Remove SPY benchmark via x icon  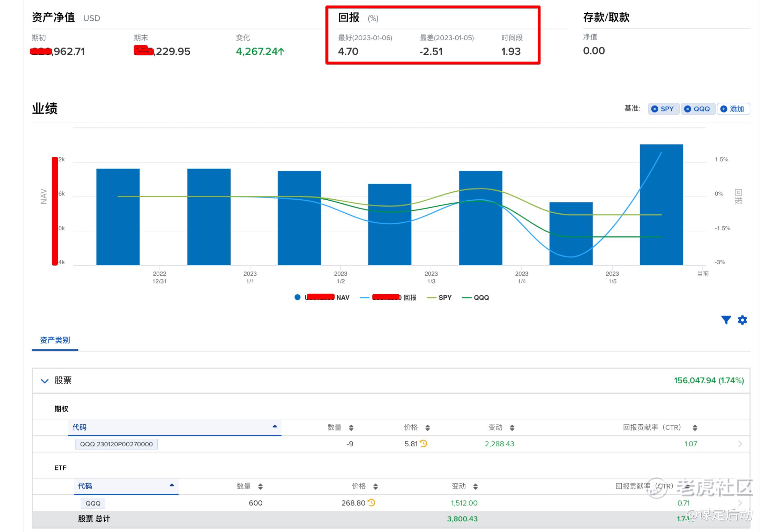654,109
